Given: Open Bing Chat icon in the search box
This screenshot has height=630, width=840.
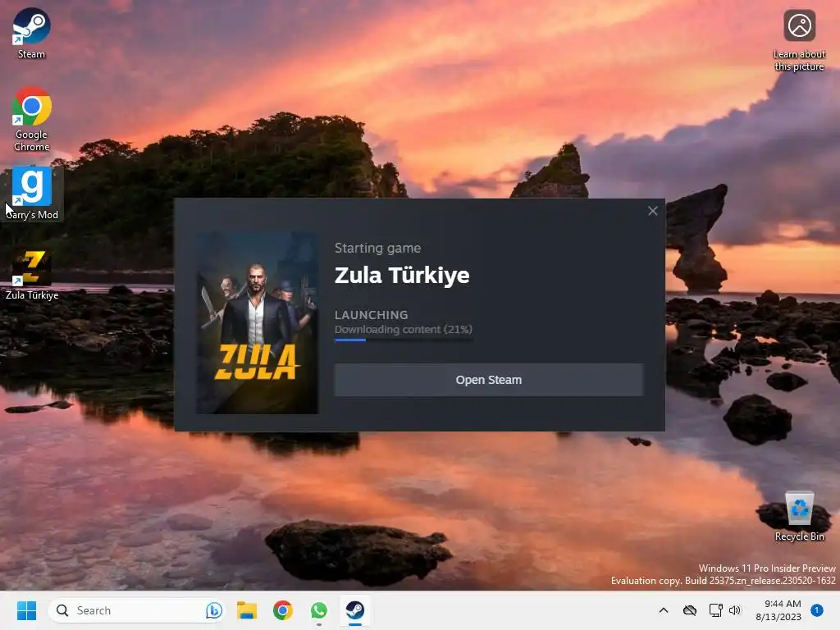Looking at the screenshot, I should tap(213, 610).
